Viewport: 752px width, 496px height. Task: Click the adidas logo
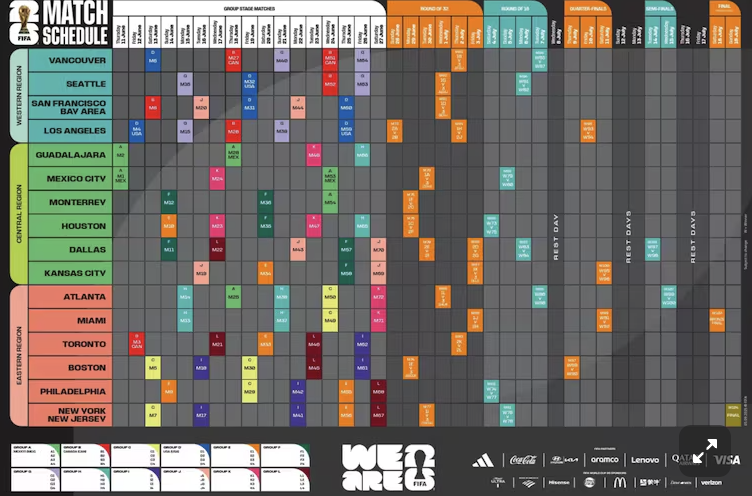pos(483,460)
